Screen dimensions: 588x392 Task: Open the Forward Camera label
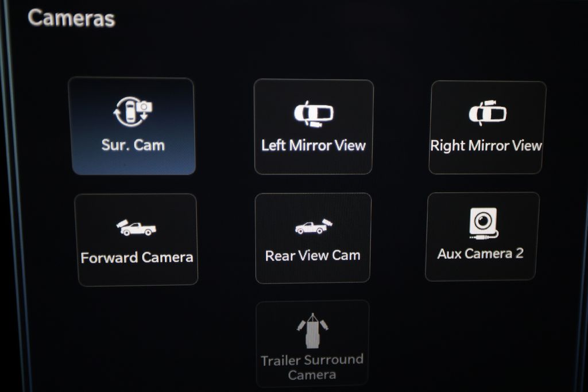(x=137, y=258)
